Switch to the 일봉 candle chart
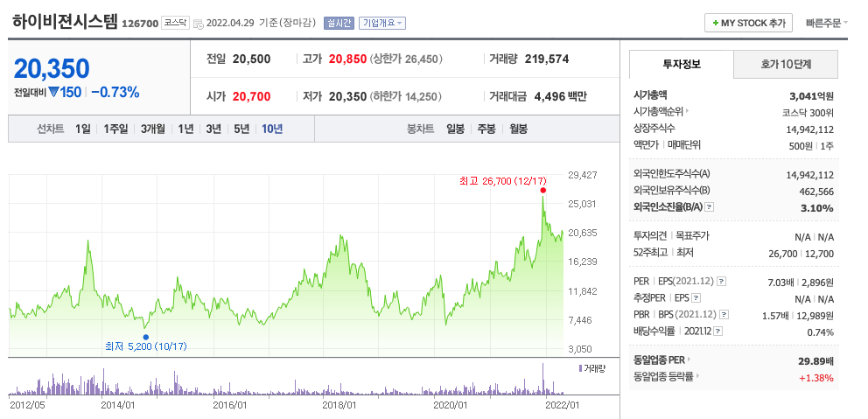Image resolution: width=868 pixels, height=419 pixels. click(x=456, y=129)
